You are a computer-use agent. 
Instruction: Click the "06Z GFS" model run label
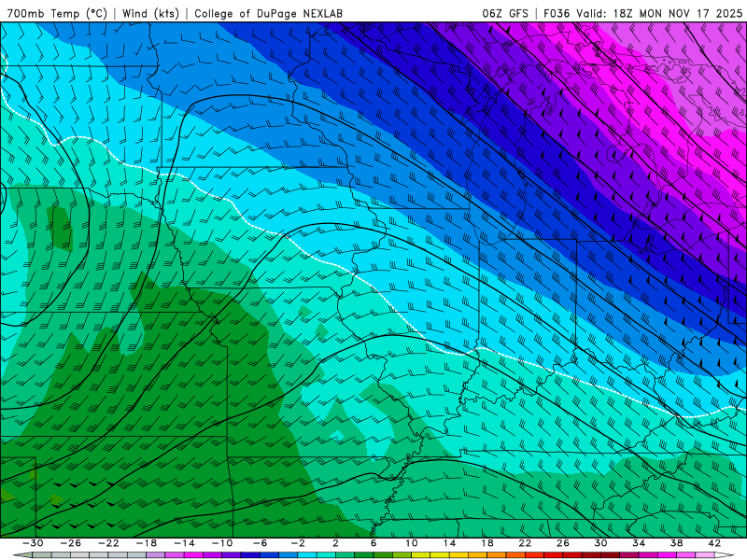[x=505, y=13]
